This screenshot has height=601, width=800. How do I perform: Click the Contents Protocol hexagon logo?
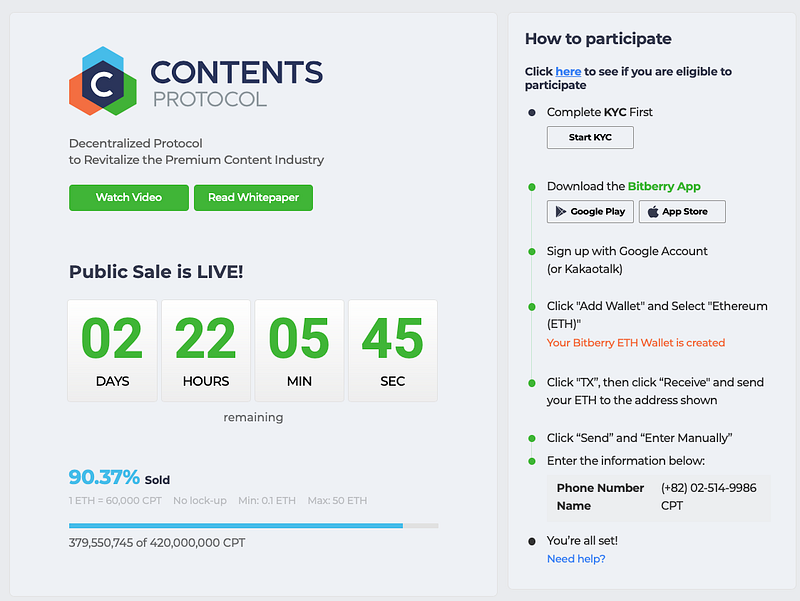click(103, 81)
